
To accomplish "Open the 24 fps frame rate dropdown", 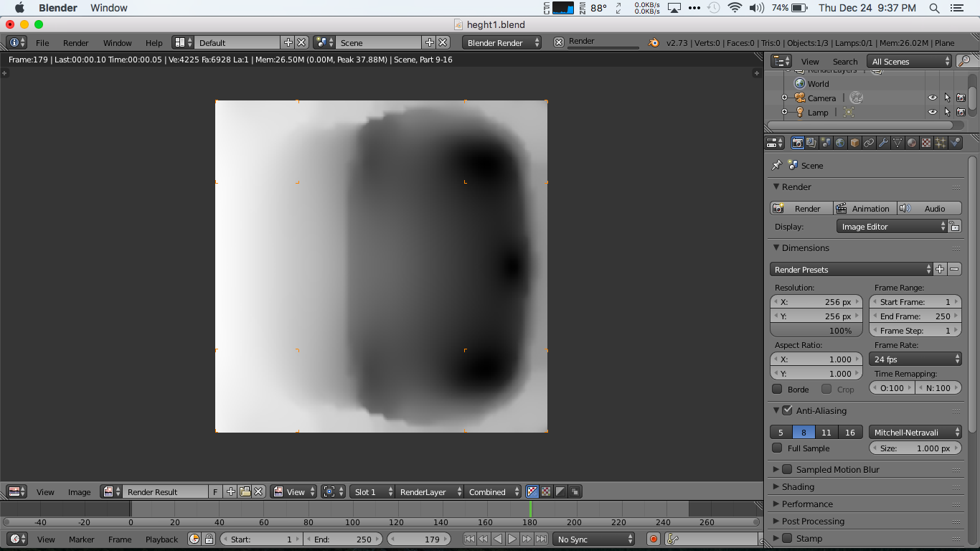I will tap(915, 359).
